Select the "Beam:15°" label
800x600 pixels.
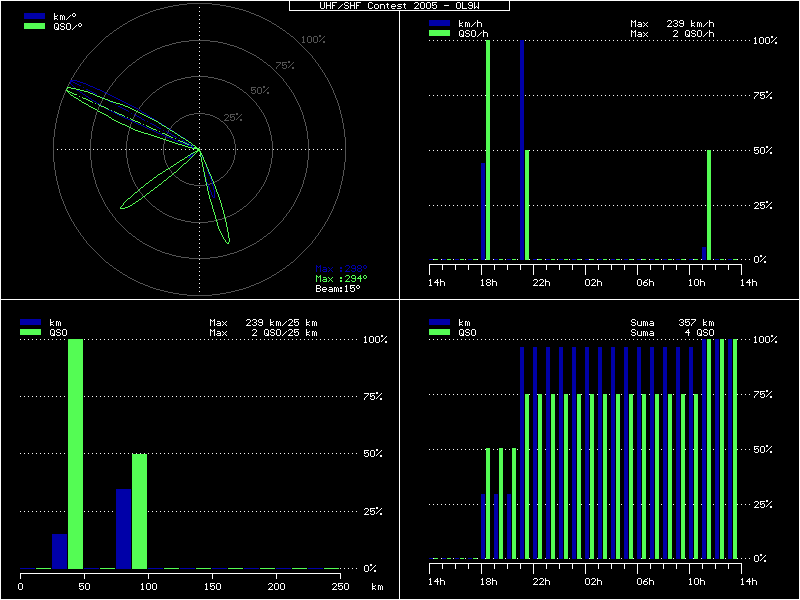tap(338, 289)
